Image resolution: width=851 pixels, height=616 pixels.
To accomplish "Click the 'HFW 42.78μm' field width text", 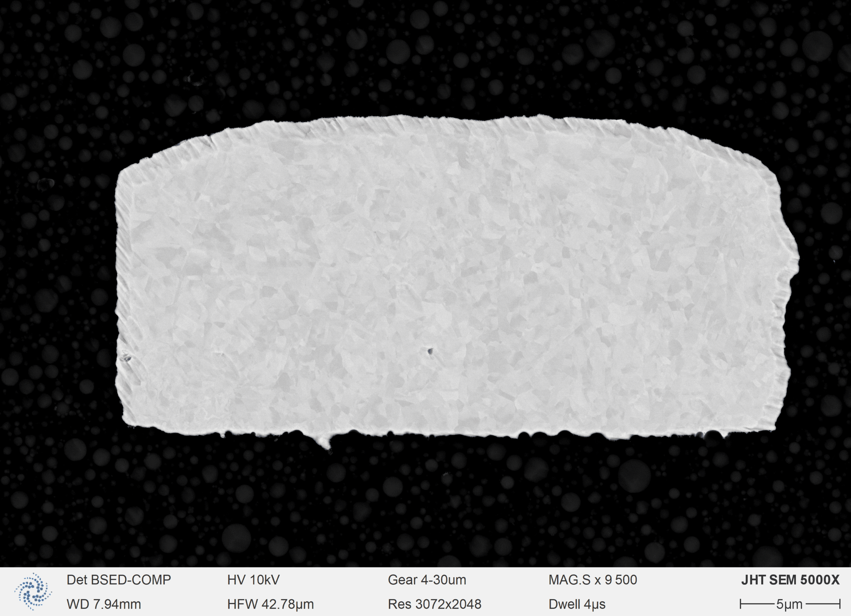I will 271,604.
